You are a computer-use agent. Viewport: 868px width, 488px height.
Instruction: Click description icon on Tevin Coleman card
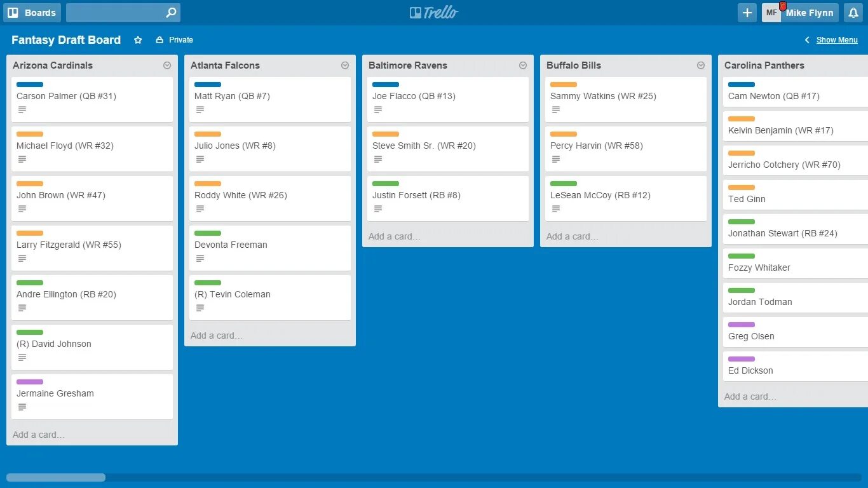click(200, 308)
